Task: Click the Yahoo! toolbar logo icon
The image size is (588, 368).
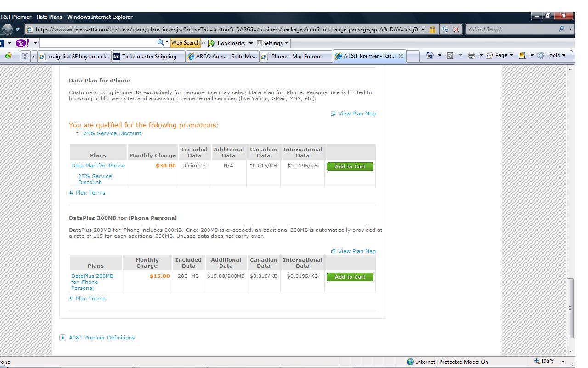Action: click(22, 43)
